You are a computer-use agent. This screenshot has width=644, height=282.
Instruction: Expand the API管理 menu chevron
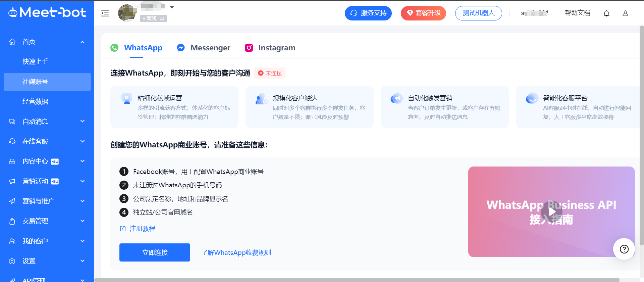coord(83,280)
